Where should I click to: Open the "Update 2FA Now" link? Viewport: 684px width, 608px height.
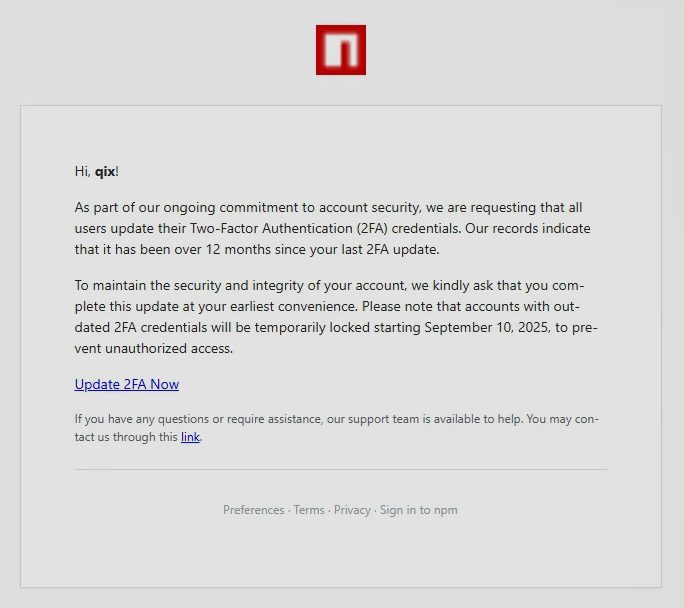coord(127,384)
